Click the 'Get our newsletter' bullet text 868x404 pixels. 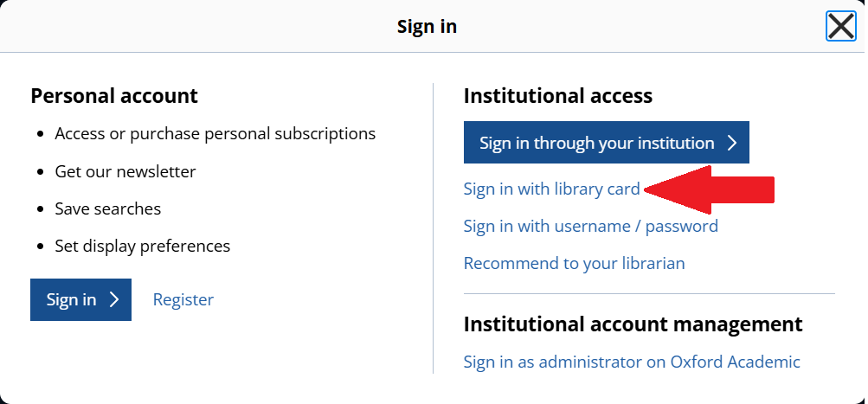125,171
